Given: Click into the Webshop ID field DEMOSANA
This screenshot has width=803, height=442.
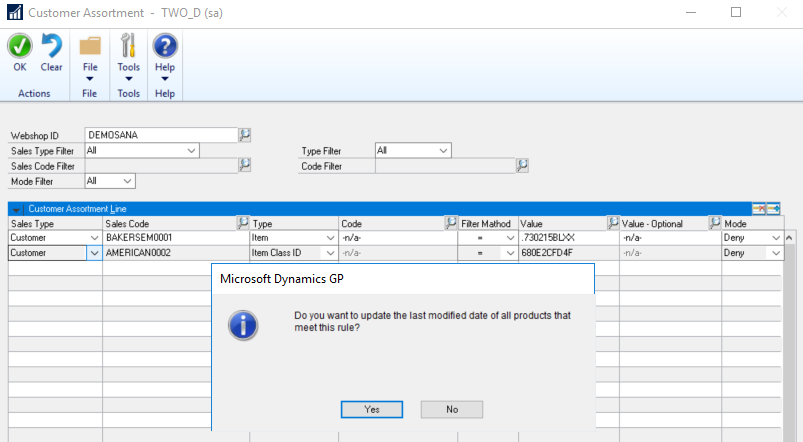Looking at the screenshot, I should [161, 135].
